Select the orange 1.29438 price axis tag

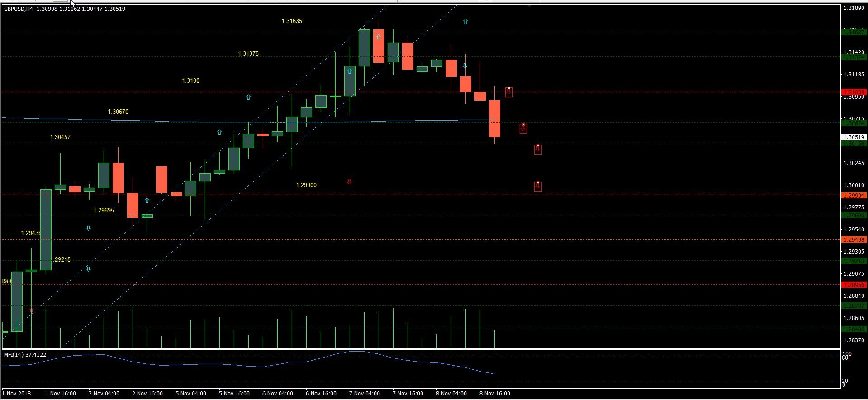854,240
